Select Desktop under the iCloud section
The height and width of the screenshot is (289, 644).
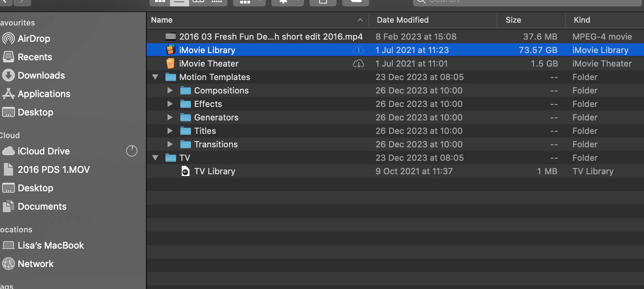coord(28,188)
